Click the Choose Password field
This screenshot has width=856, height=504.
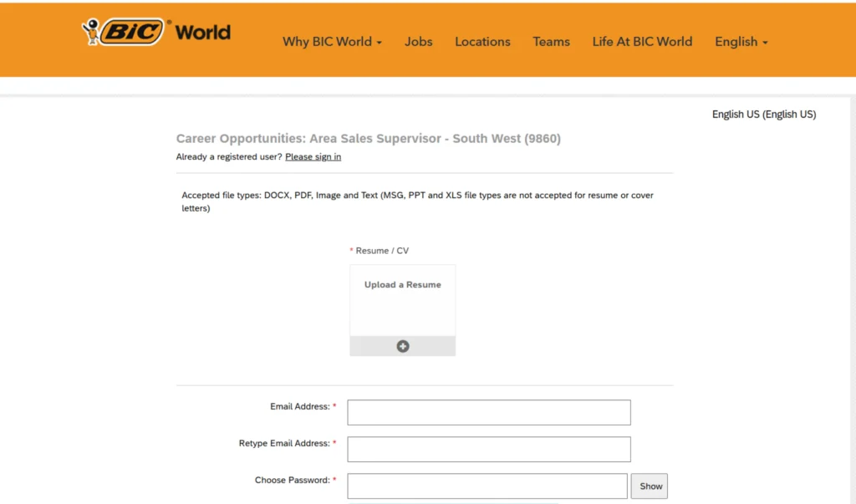point(487,486)
